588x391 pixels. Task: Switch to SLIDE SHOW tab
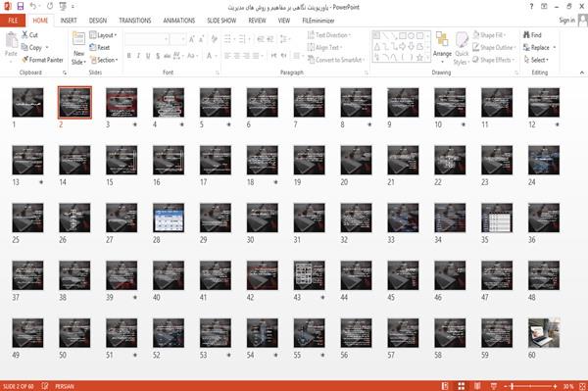(221, 21)
